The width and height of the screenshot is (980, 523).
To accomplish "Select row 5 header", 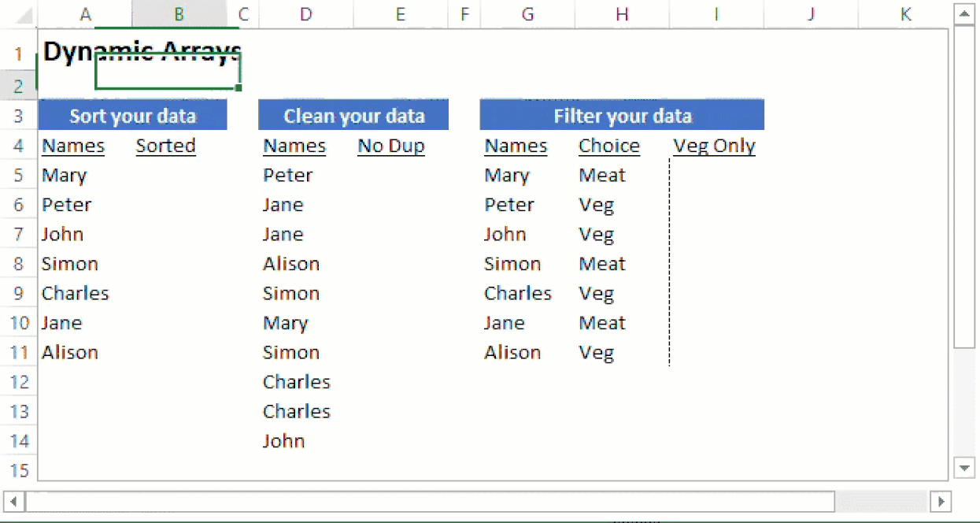I will tap(19, 175).
